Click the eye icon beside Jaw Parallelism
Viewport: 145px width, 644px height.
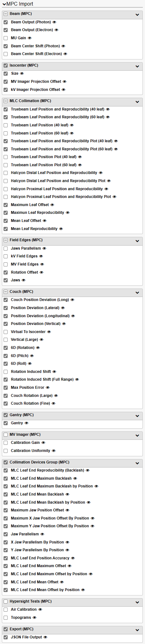click(42, 534)
